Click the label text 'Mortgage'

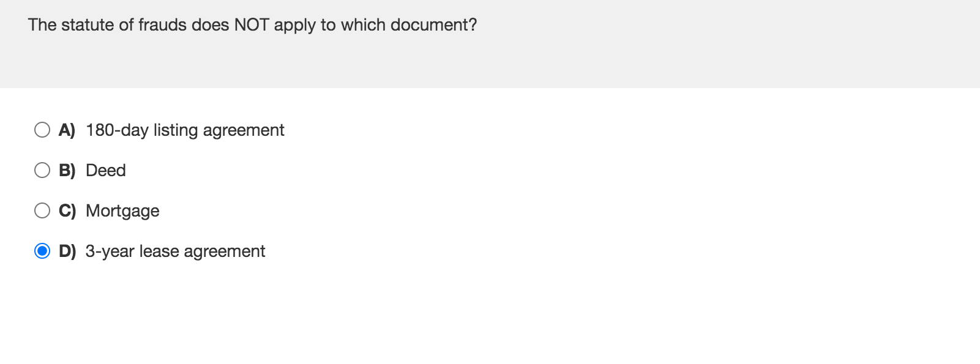(x=122, y=210)
